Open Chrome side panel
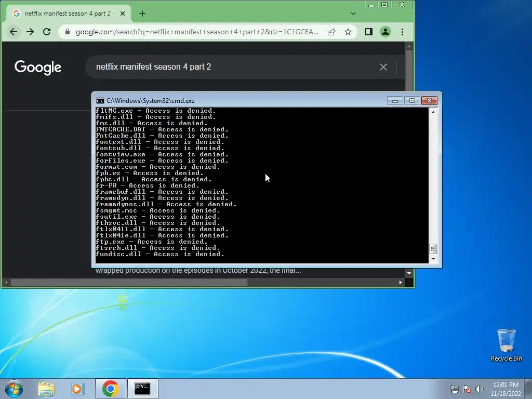Screen dimensions: 532x399 coord(369,32)
